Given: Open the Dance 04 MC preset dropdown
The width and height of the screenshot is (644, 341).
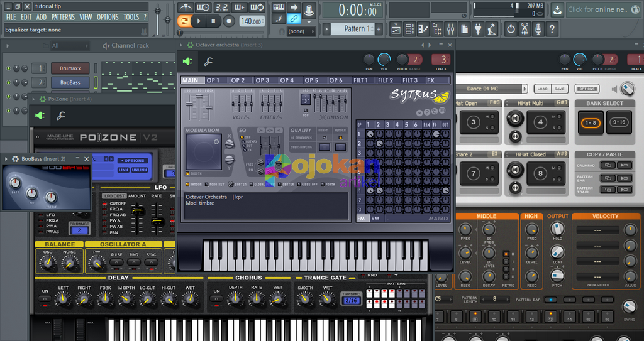Looking at the screenshot, I should tap(524, 89).
